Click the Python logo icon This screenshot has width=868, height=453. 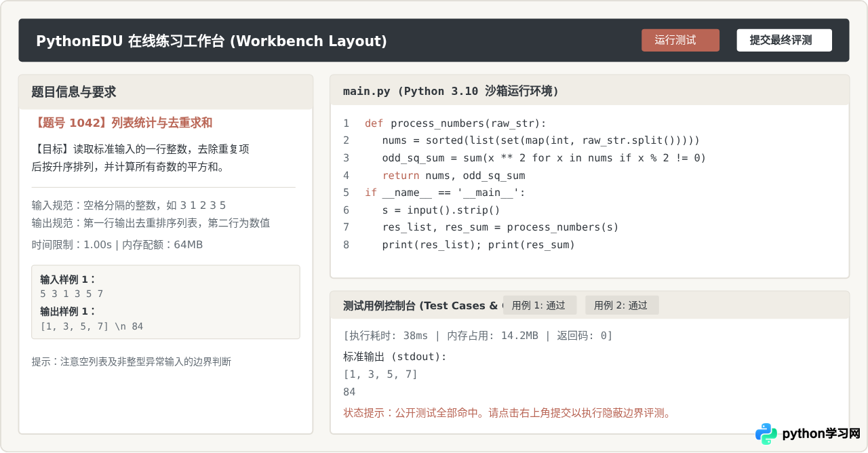766,434
